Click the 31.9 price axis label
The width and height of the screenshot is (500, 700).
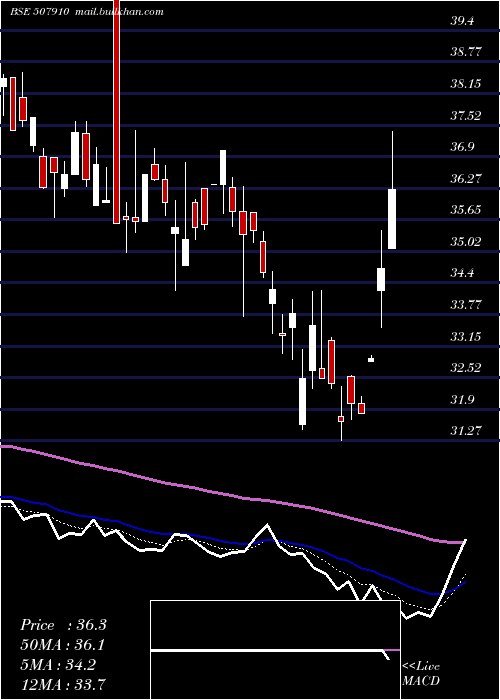462,399
